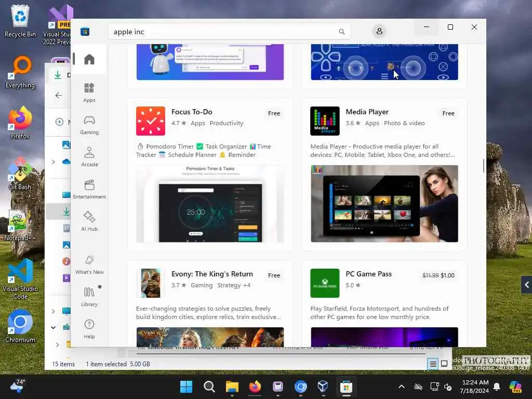
Task: Open Recycle Bin desktop icon
Action: pyautogui.click(x=20, y=21)
